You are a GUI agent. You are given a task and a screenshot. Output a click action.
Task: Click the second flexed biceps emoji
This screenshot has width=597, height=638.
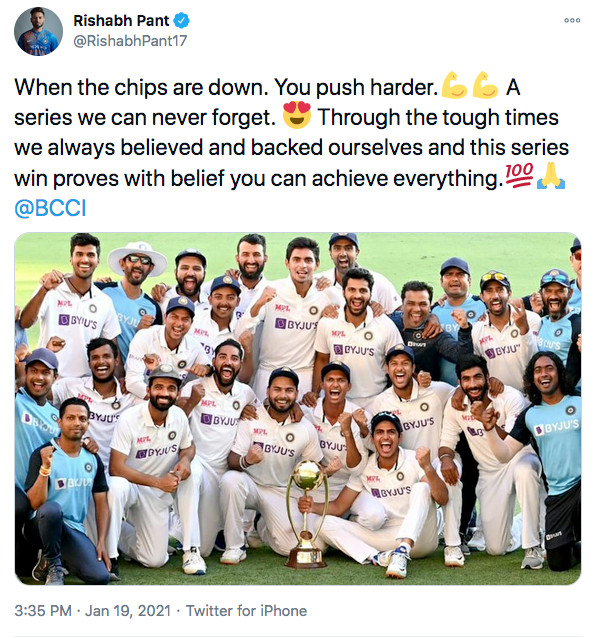tap(485, 85)
